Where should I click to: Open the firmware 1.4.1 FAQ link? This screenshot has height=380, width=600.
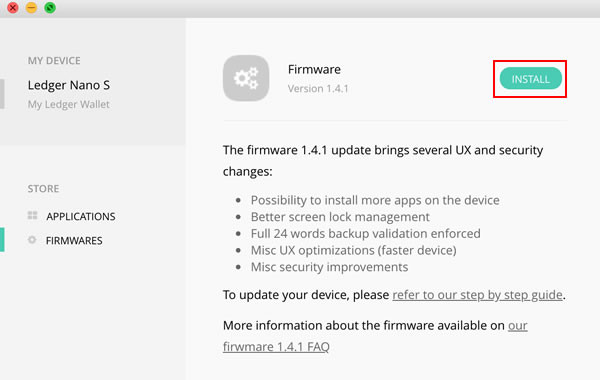[276, 347]
